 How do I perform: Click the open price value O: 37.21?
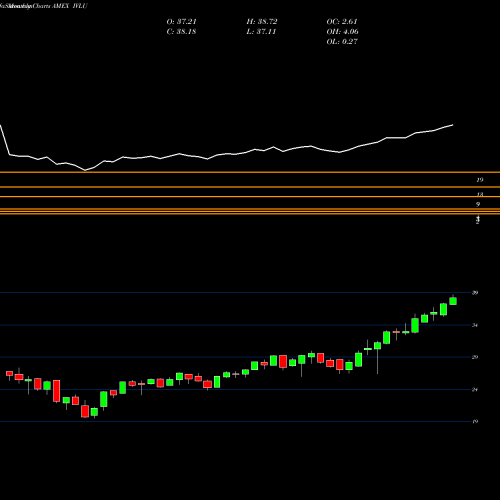182,22
